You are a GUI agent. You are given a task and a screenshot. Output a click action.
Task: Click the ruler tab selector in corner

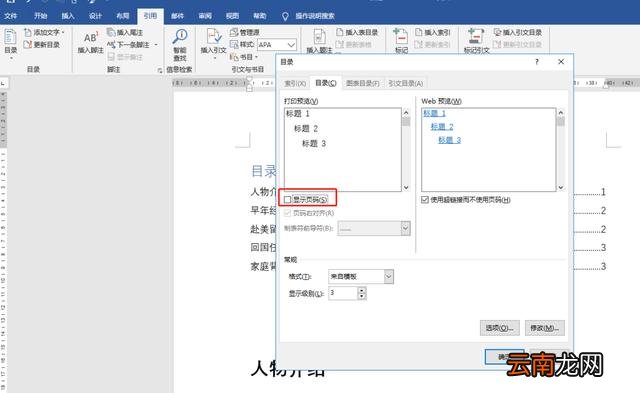point(3,83)
